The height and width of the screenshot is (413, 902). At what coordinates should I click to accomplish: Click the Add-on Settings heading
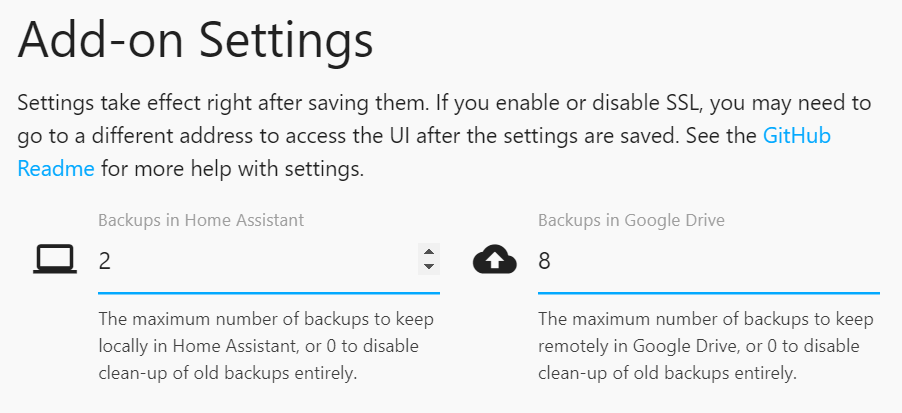(196, 42)
